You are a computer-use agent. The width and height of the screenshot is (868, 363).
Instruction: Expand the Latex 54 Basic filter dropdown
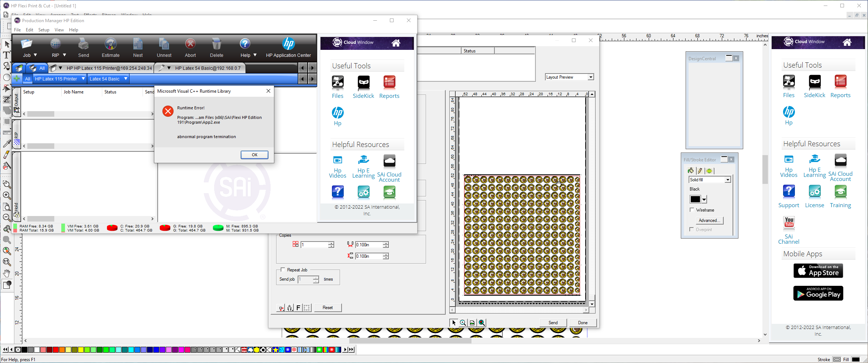click(x=126, y=79)
